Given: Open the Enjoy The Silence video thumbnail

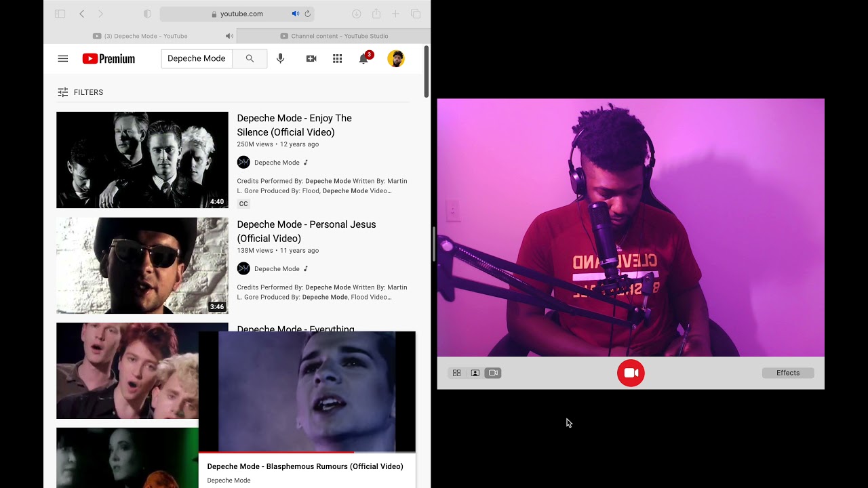Looking at the screenshot, I should coord(142,160).
